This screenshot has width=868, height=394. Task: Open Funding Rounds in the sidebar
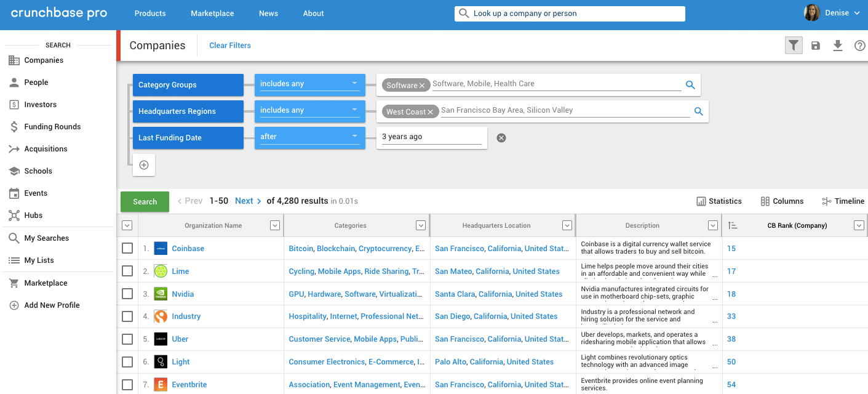52,126
